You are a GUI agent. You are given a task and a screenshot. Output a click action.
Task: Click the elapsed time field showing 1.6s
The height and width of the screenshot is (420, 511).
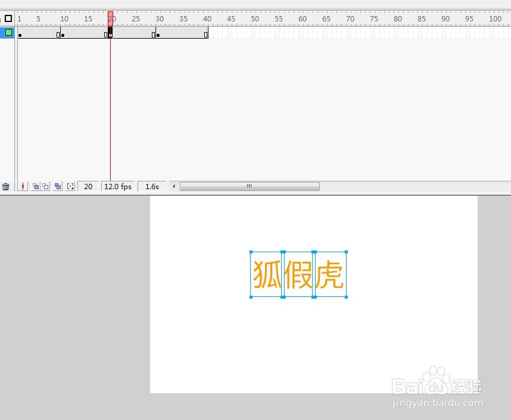(x=152, y=186)
